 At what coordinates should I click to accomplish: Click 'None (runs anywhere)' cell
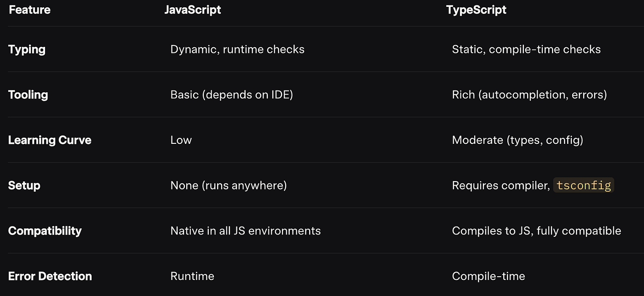pyautogui.click(x=228, y=186)
